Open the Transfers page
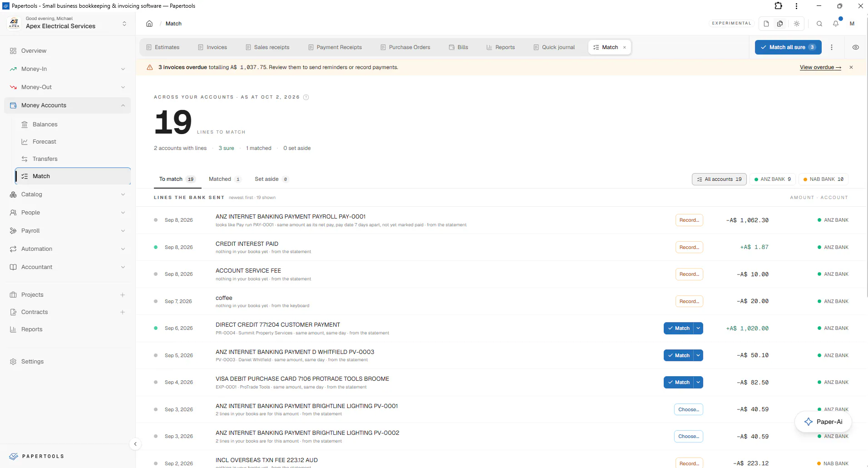This screenshot has height=468, width=868. coord(73,159)
